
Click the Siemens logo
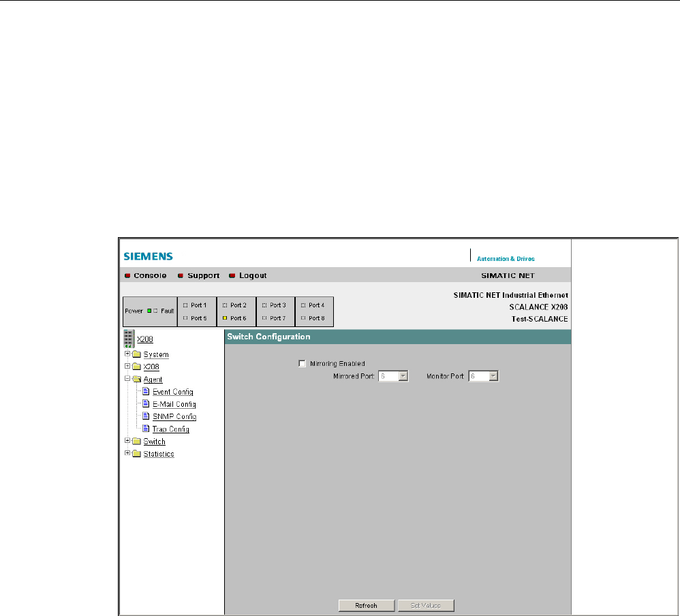[x=149, y=256]
